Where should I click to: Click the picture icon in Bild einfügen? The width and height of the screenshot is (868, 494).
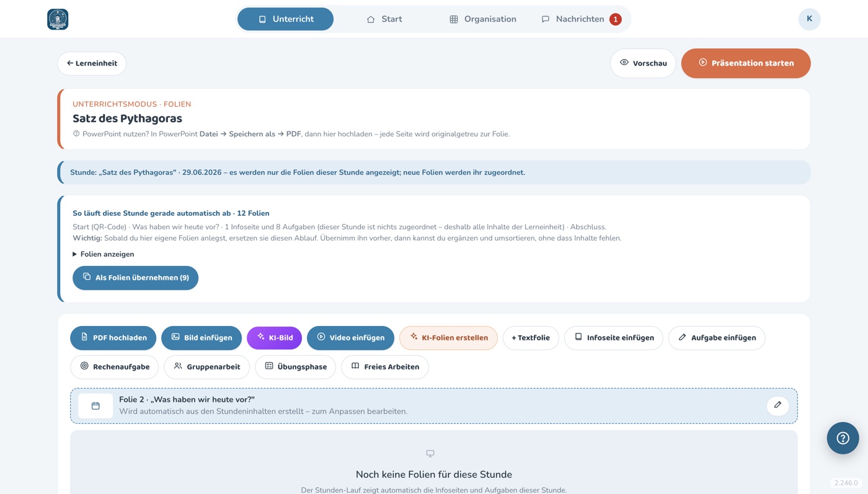[175, 337]
